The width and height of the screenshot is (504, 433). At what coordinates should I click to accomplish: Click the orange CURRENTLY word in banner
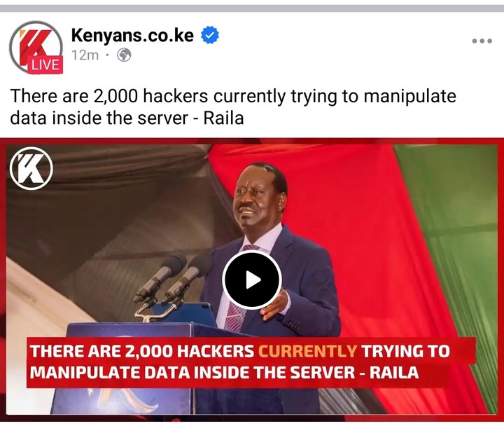[x=307, y=350]
